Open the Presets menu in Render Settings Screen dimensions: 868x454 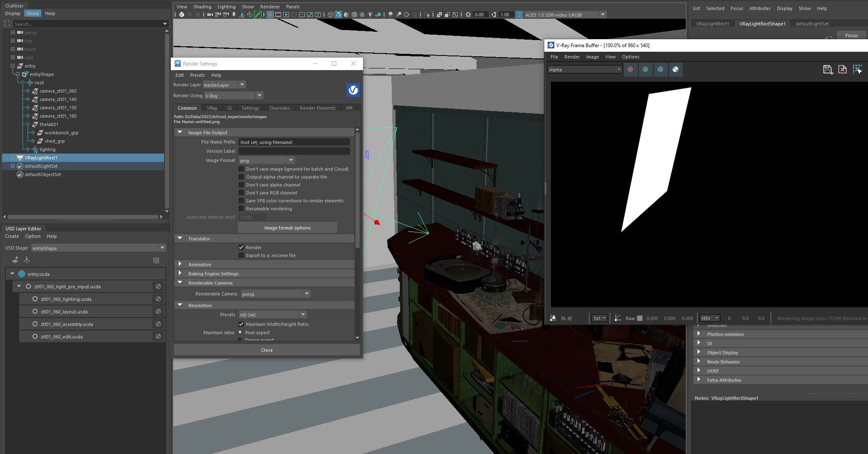tap(197, 75)
